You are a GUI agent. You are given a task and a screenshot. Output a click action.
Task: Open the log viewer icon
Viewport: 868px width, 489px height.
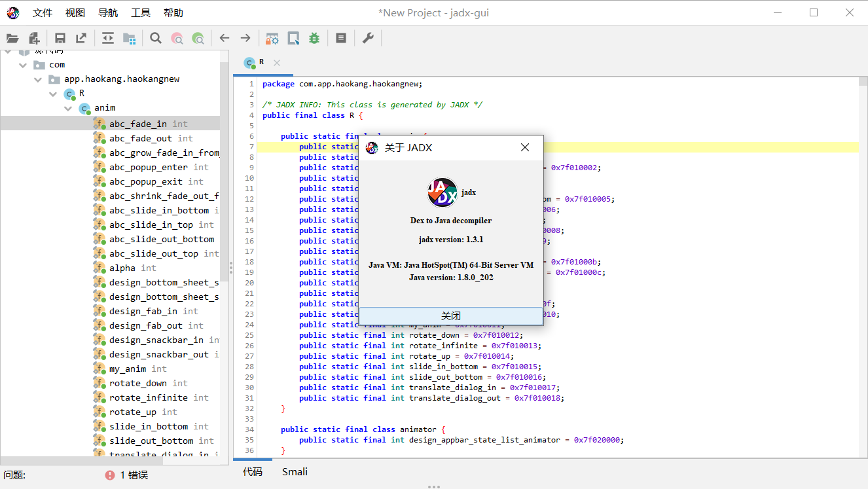[x=341, y=38]
